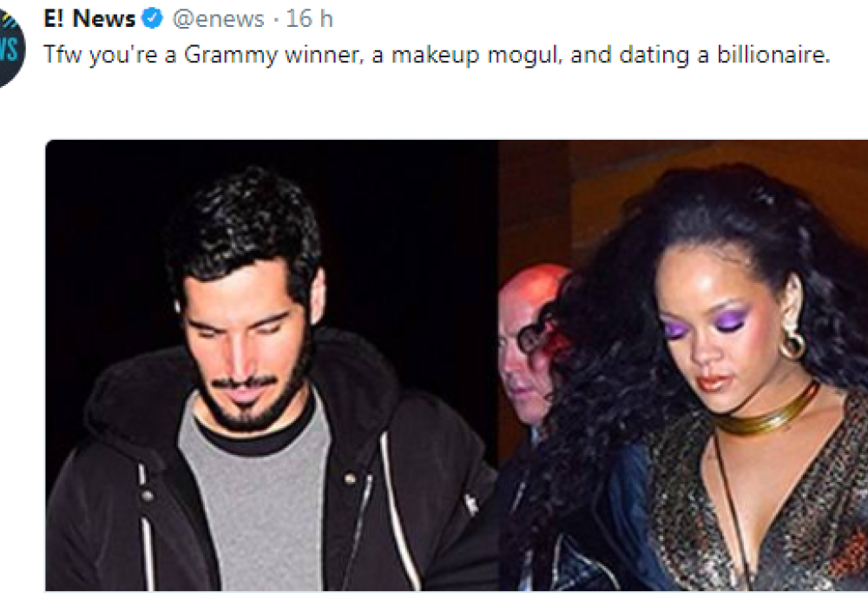
Task: Click the gold choker necklace in the photo
Action: [x=770, y=413]
